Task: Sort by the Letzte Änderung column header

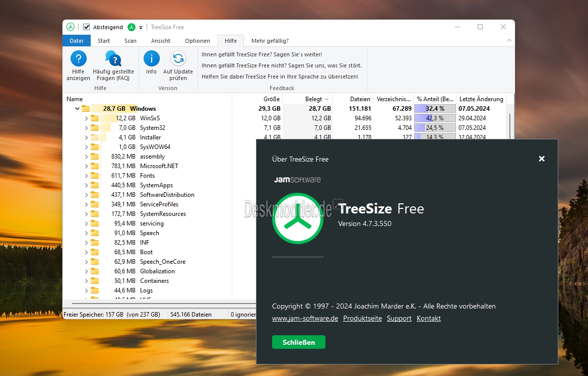Action: [481, 99]
